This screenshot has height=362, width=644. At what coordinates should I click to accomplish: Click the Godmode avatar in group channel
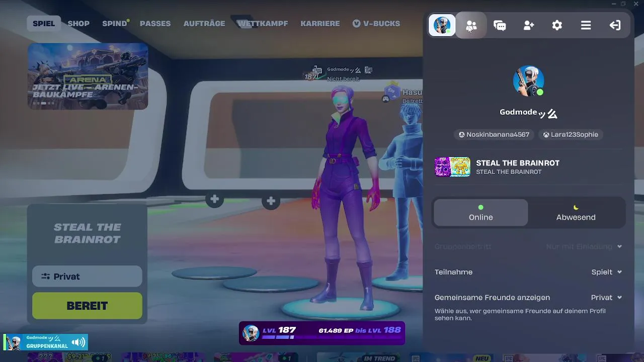point(14,342)
